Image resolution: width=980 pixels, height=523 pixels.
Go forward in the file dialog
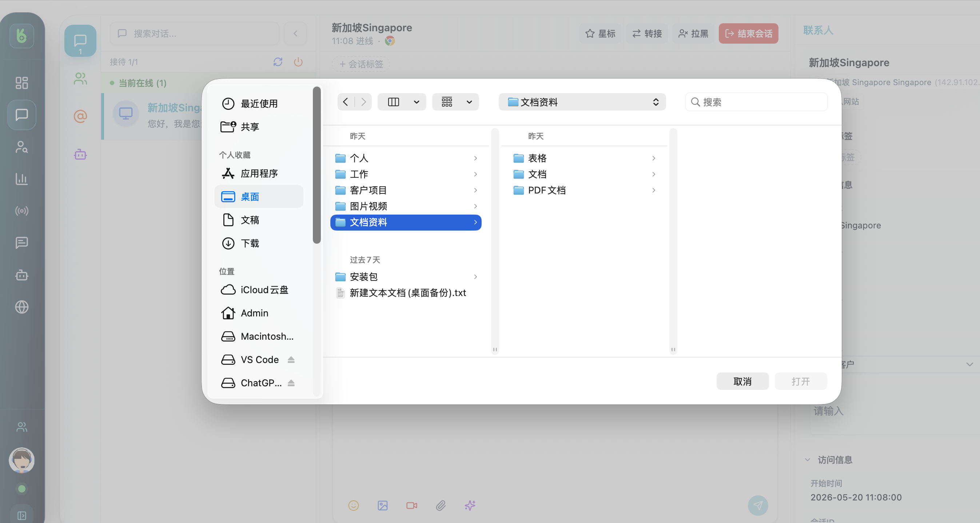(363, 102)
